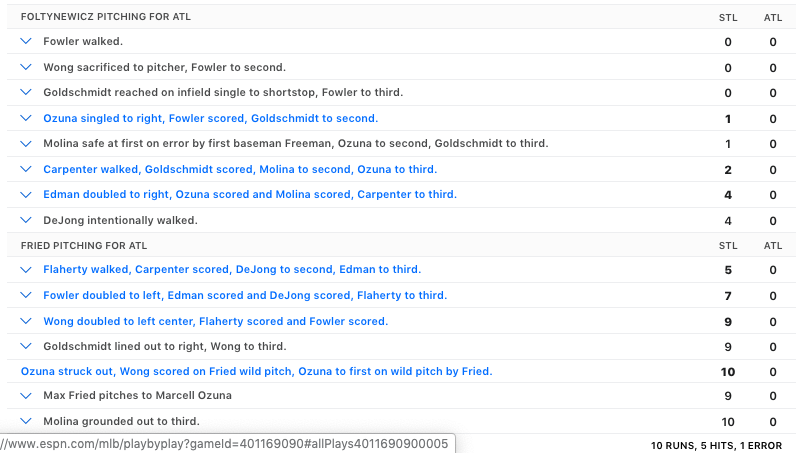
Task: Click chevron next to DeJong intentionally walked
Action: [x=27, y=220]
